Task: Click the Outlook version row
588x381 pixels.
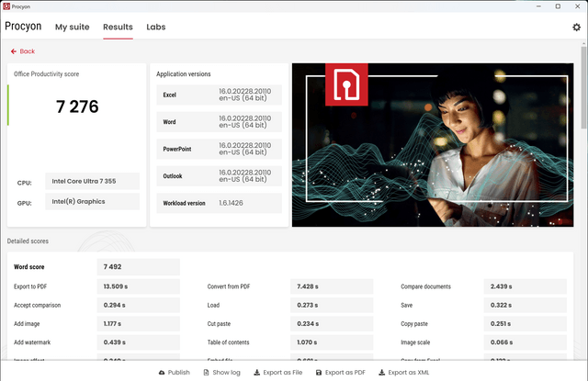Action: (x=219, y=176)
